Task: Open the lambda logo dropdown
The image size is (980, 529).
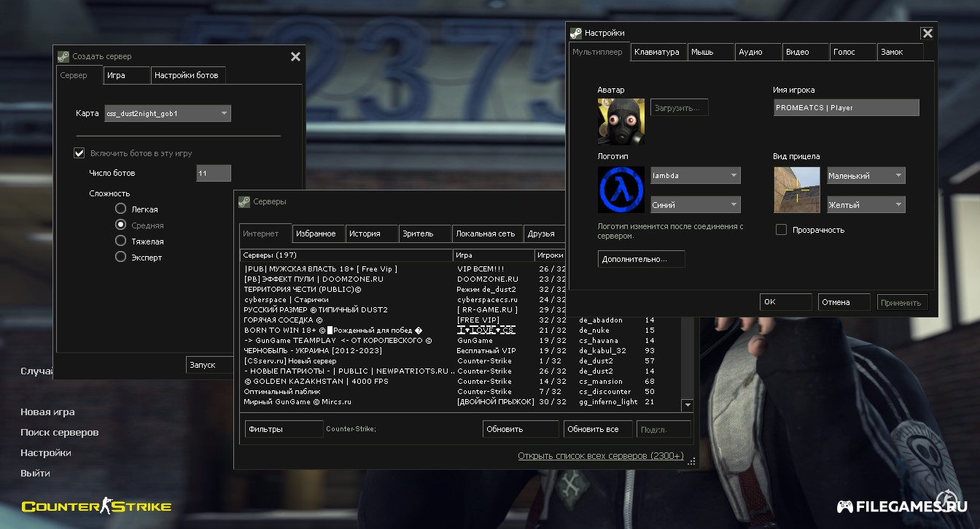Action: (696, 176)
